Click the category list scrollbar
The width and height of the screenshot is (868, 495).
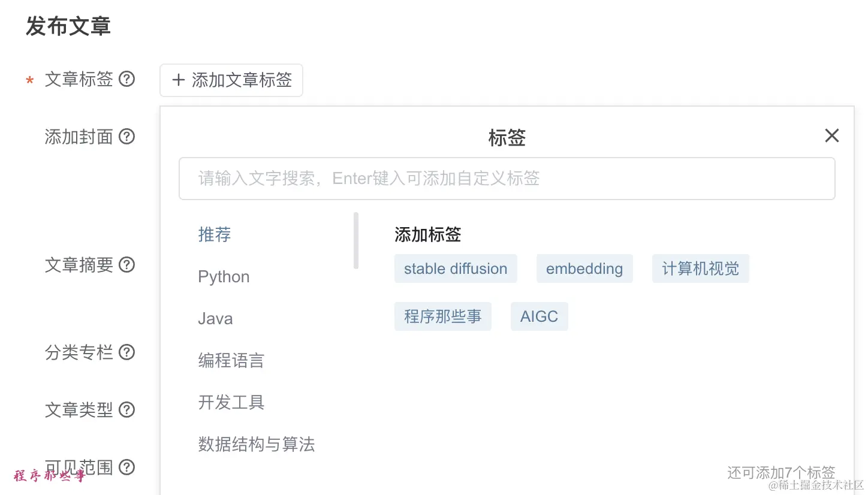356,240
